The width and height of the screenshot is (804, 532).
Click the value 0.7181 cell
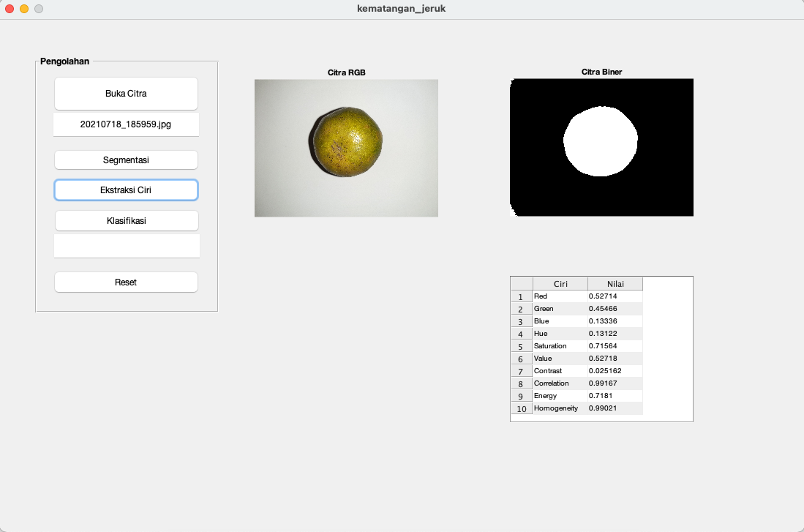click(615, 396)
